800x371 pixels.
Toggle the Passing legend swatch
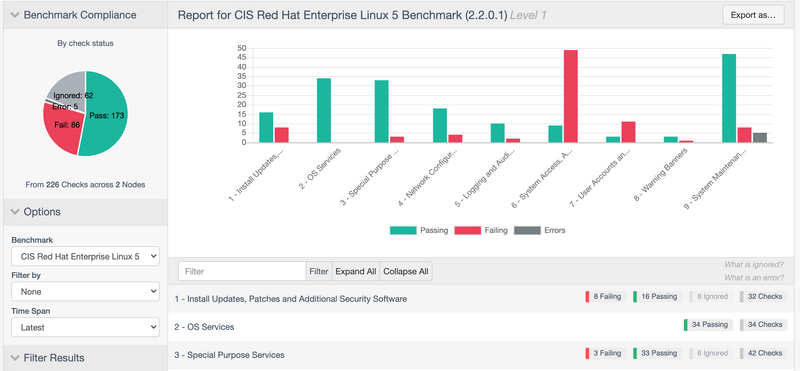[403, 230]
